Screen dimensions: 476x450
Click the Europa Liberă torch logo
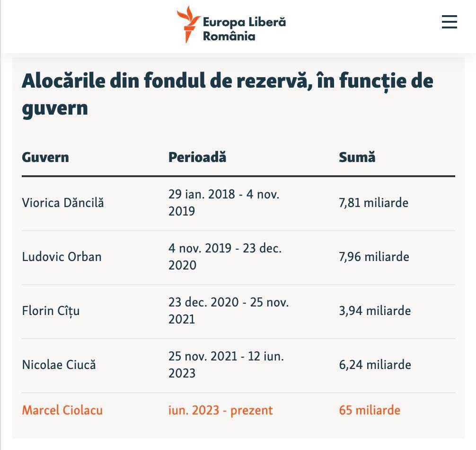pos(188,25)
